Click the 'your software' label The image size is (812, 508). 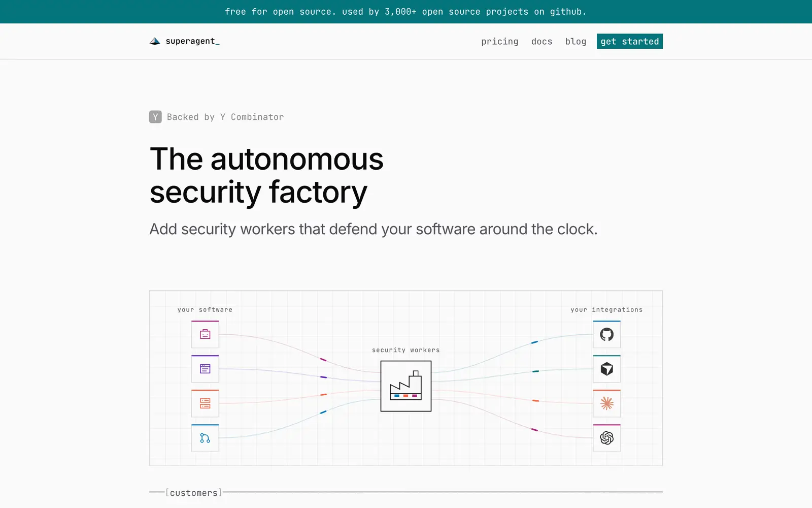(x=205, y=309)
